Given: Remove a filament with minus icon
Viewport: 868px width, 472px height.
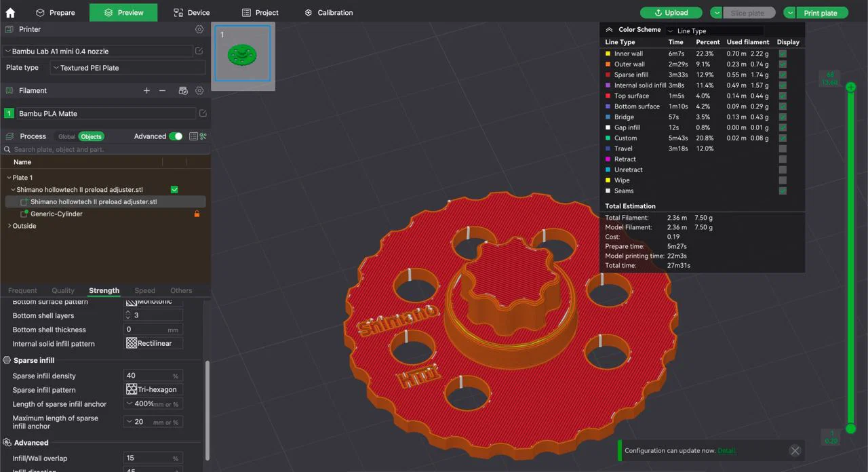Looking at the screenshot, I should [162, 90].
